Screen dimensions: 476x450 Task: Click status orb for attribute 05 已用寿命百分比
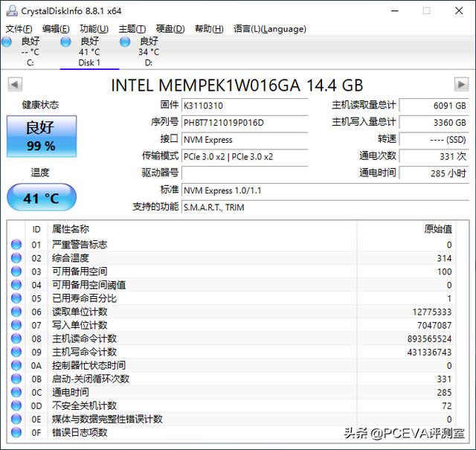pos(16,298)
